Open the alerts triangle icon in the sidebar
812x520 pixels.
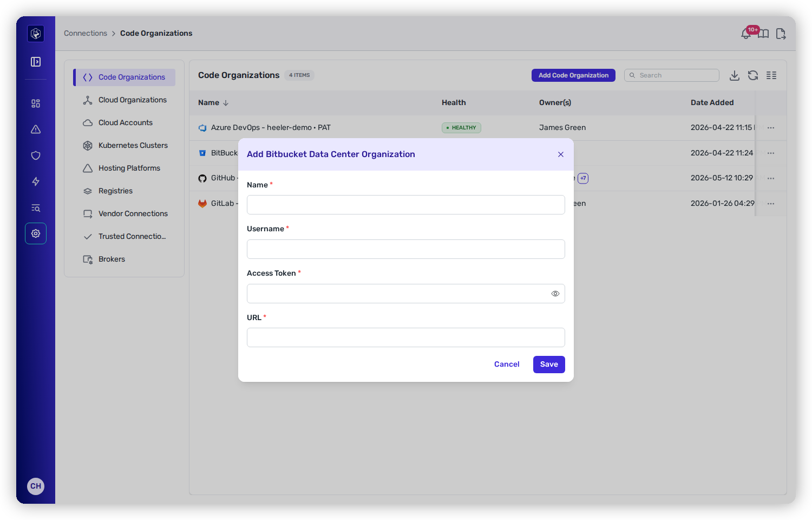[x=36, y=129]
